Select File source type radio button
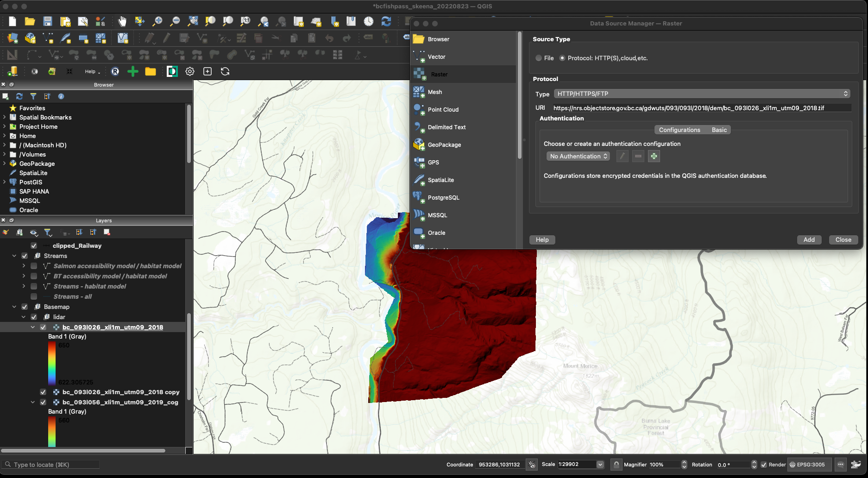 [x=539, y=58]
